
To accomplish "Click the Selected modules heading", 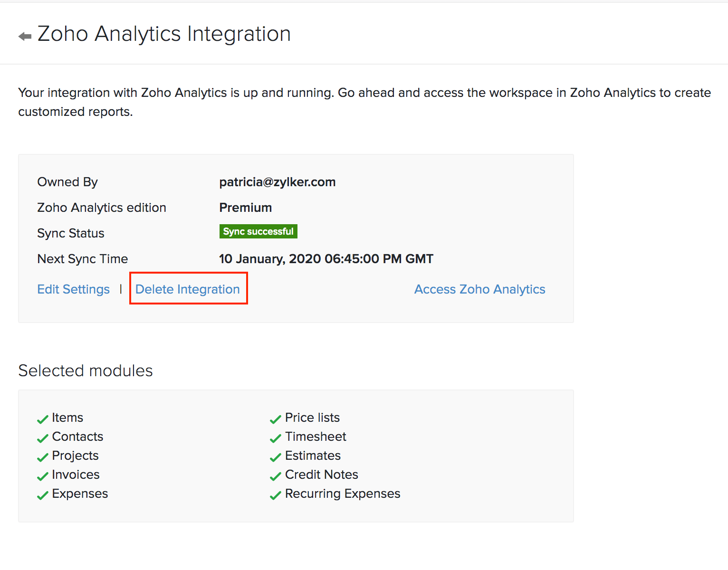I will tap(86, 370).
